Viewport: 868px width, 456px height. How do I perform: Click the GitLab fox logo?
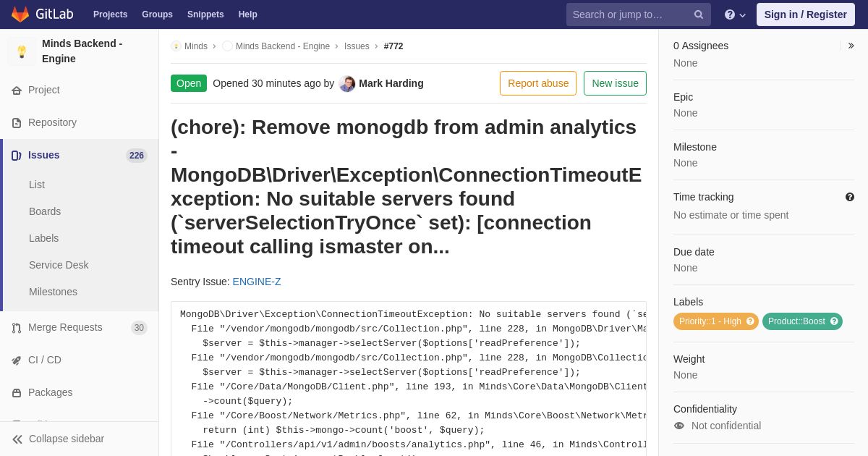[x=20, y=14]
